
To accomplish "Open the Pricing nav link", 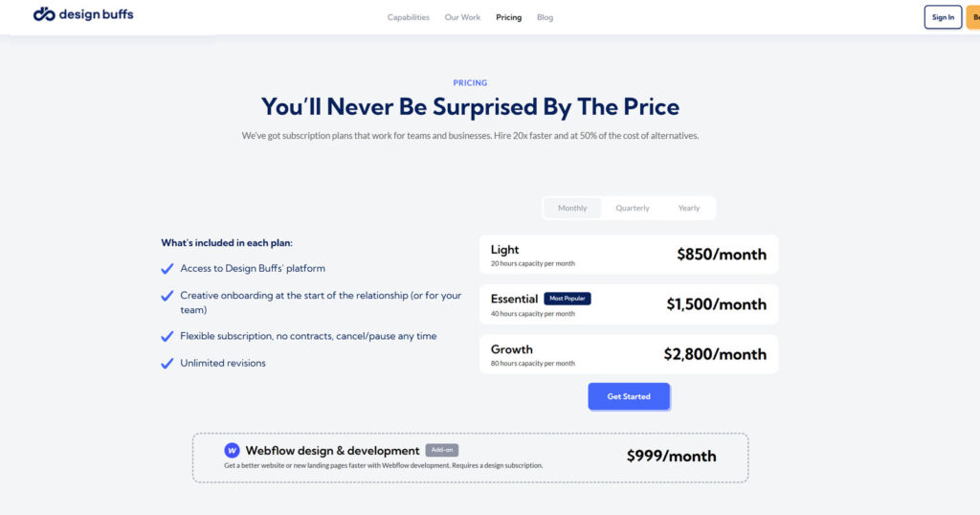I will tap(509, 17).
